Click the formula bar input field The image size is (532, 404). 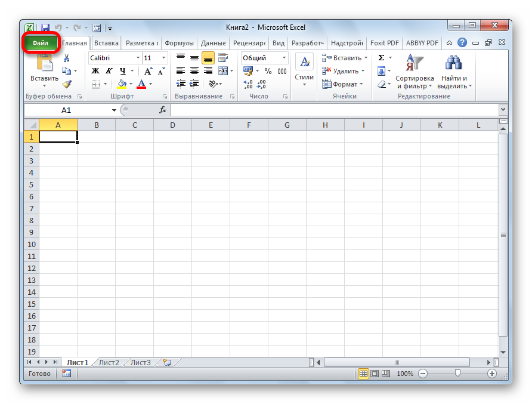tap(334, 110)
